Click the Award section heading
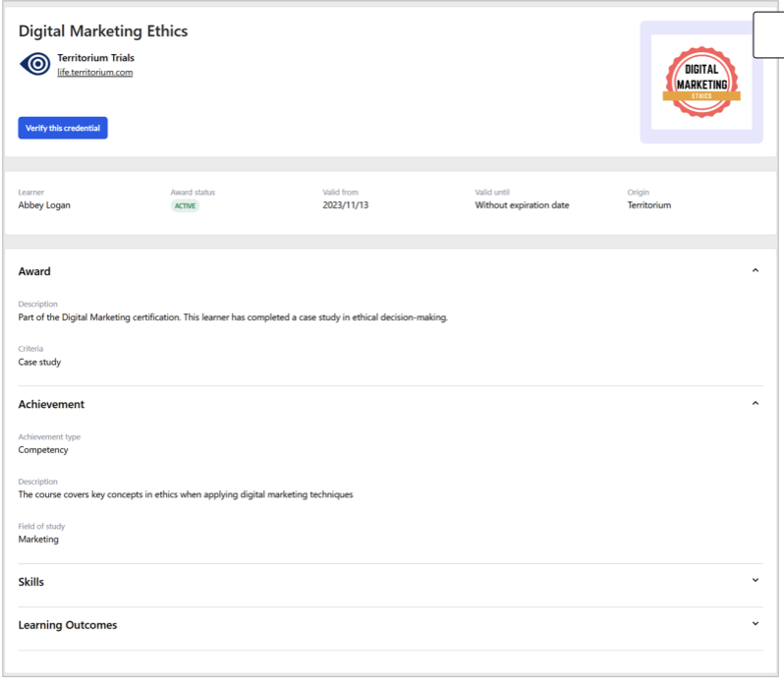784x688 pixels. (34, 271)
